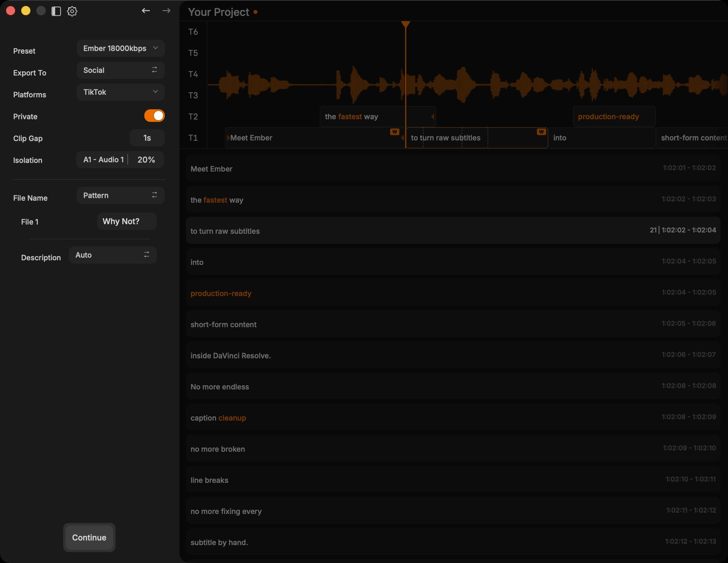Select track T1 label
728x563 pixels.
pos(193,138)
